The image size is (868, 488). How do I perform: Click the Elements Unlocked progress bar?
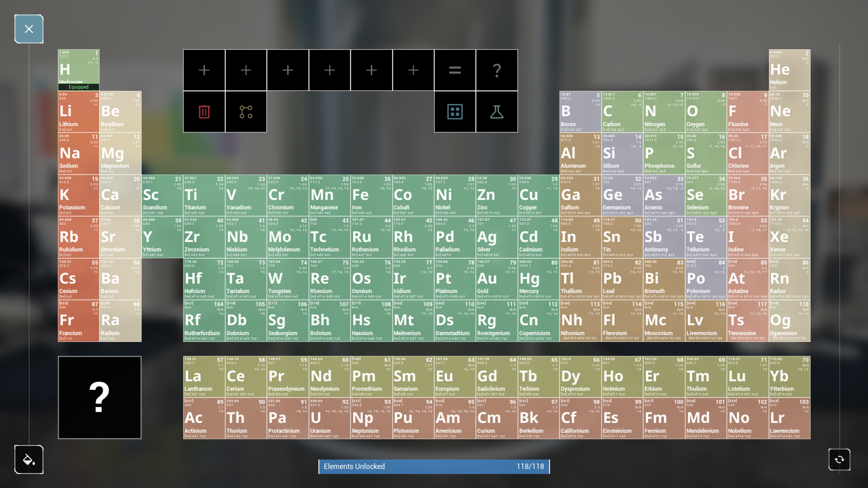(x=434, y=467)
